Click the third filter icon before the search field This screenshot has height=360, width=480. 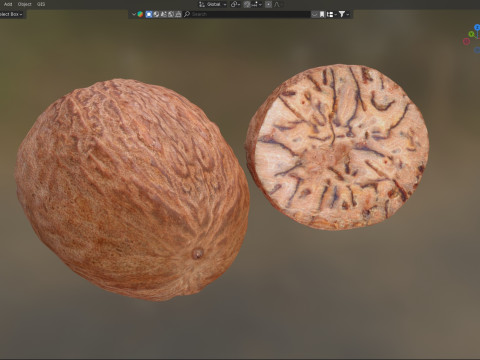pyautogui.click(x=163, y=14)
